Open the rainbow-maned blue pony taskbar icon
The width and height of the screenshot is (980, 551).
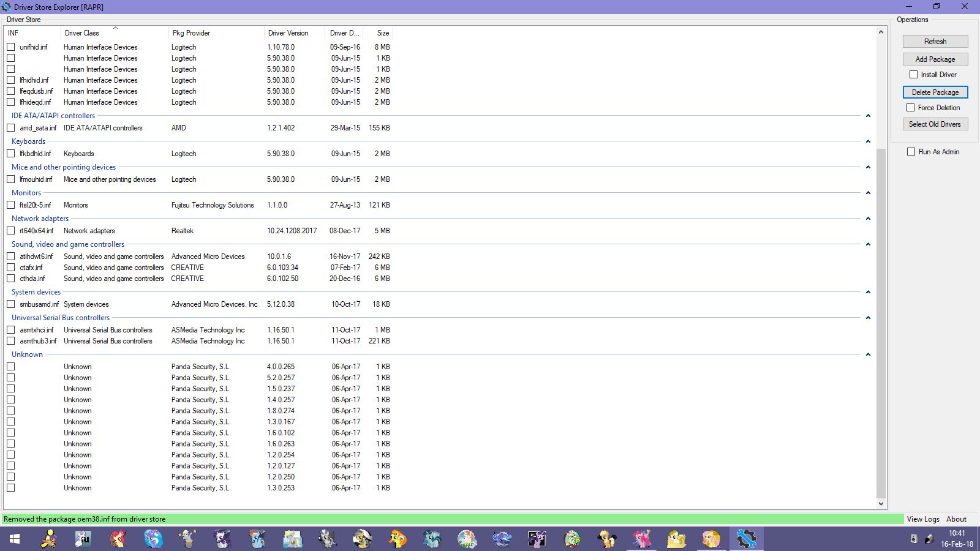[x=257, y=539]
